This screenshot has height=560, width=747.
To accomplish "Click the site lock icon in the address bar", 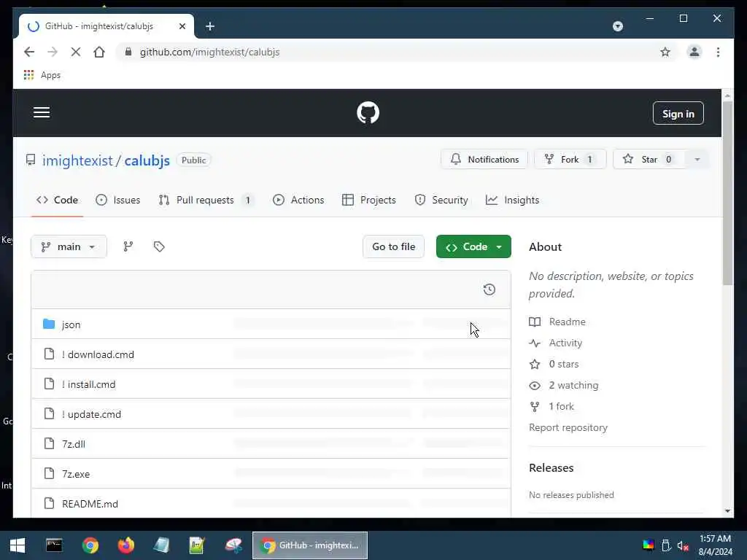I will pyautogui.click(x=128, y=52).
